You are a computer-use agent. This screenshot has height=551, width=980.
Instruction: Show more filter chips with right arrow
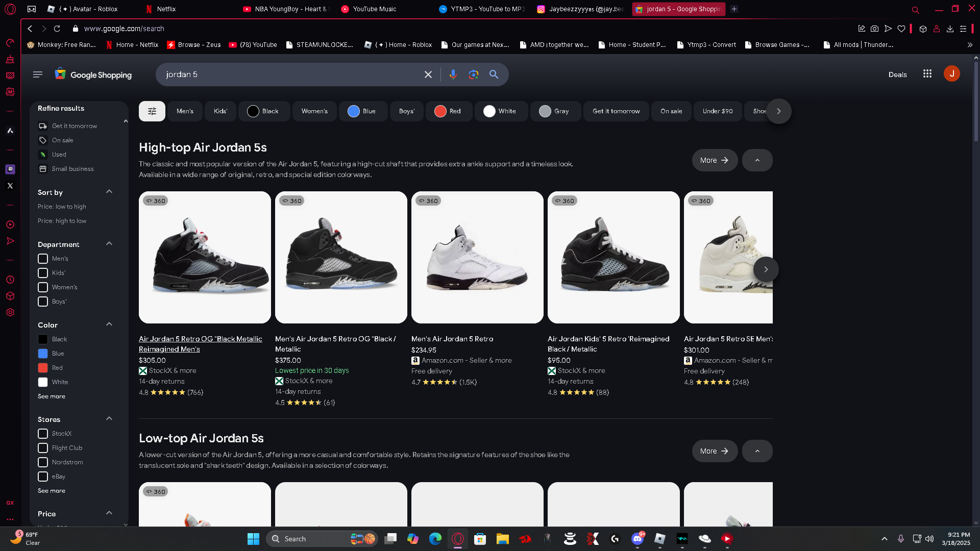779,111
